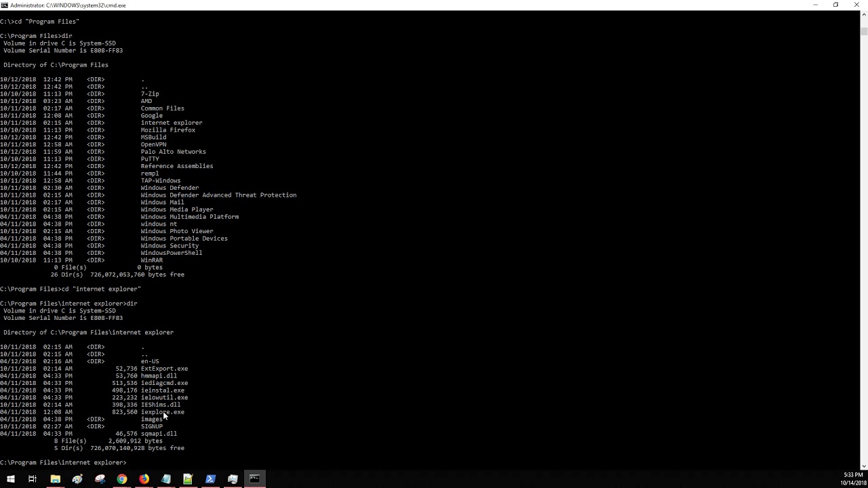
Task: Close the Command Prompt window
Action: (856, 5)
